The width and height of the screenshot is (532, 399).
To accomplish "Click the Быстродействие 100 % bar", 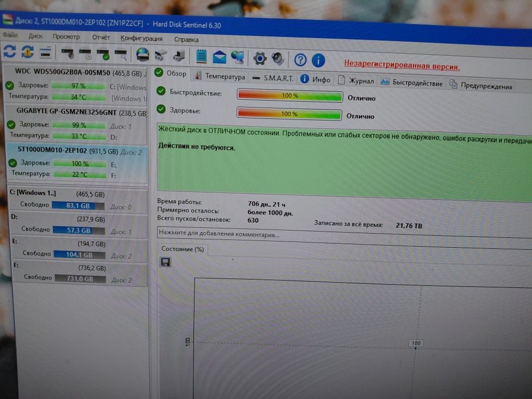I will [x=290, y=96].
